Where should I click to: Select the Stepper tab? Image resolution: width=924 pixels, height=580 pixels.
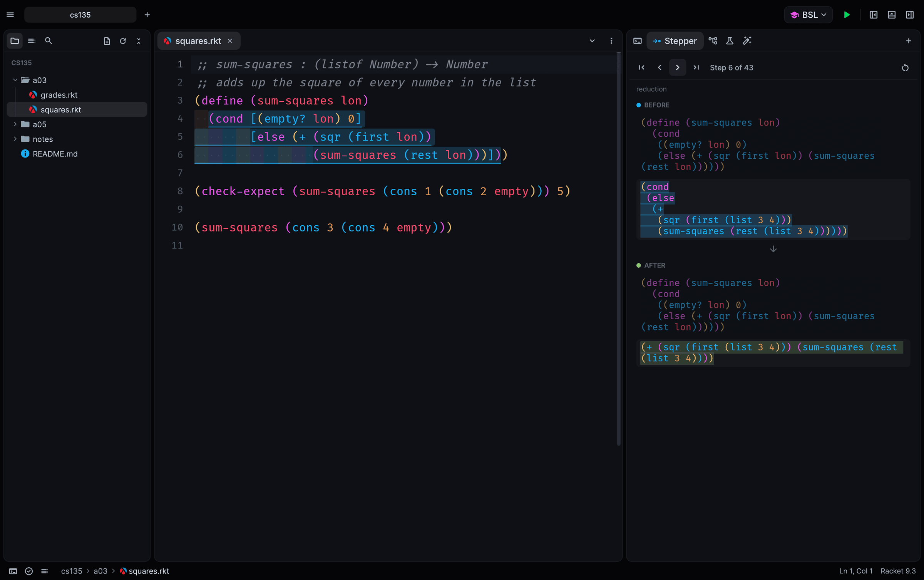(x=675, y=41)
